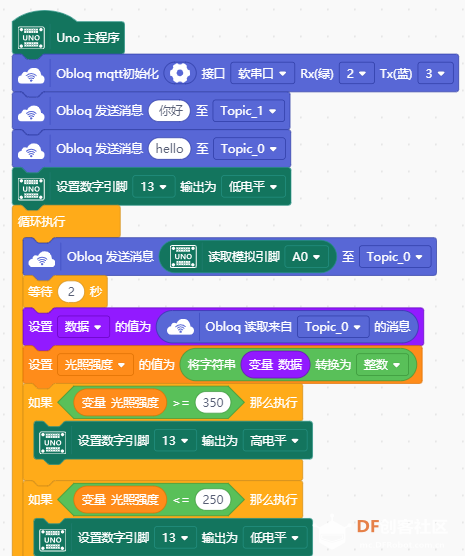The height and width of the screenshot is (556, 465).
Task: Click 变量 光照强度 reporter in >= condition
Action: point(120,402)
